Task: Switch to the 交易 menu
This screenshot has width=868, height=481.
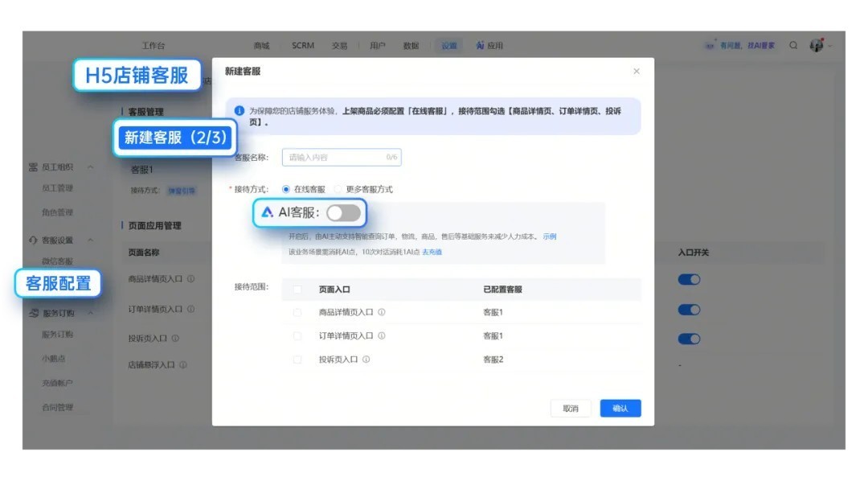Action: click(x=339, y=45)
